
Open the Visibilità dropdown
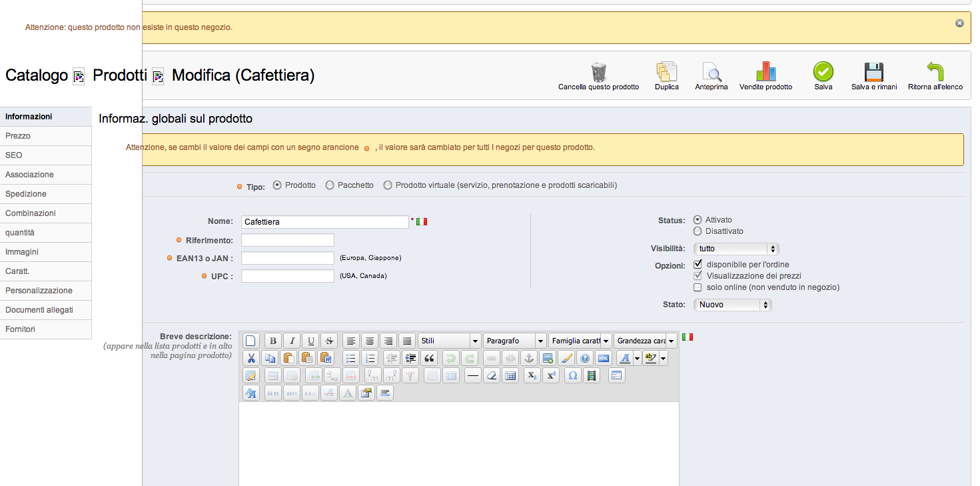click(736, 249)
